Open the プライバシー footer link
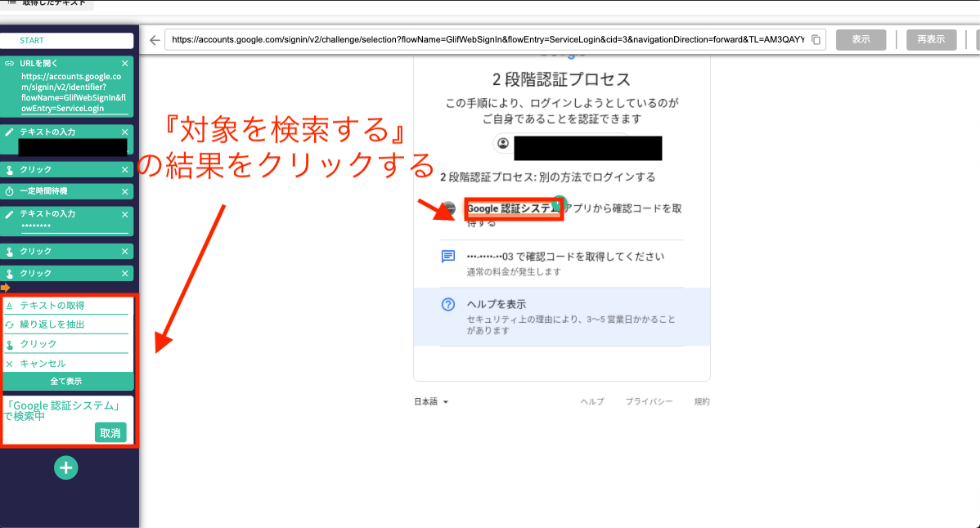 point(649,401)
